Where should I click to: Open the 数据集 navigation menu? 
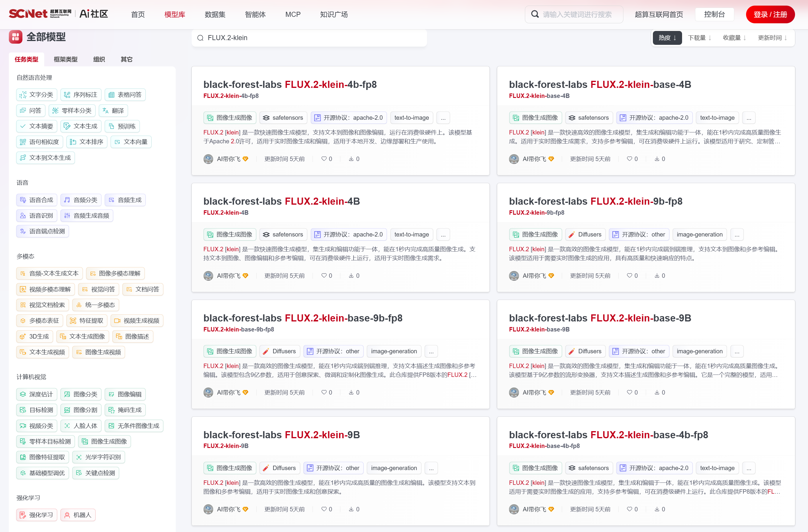[x=215, y=15]
